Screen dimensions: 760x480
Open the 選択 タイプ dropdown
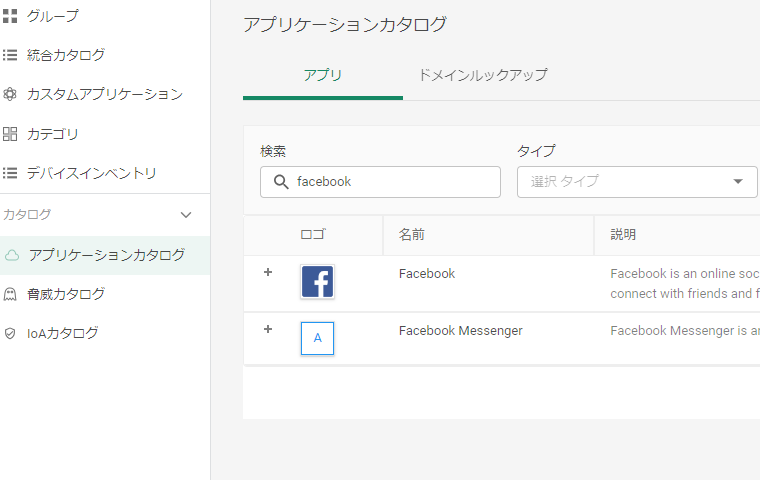point(637,182)
